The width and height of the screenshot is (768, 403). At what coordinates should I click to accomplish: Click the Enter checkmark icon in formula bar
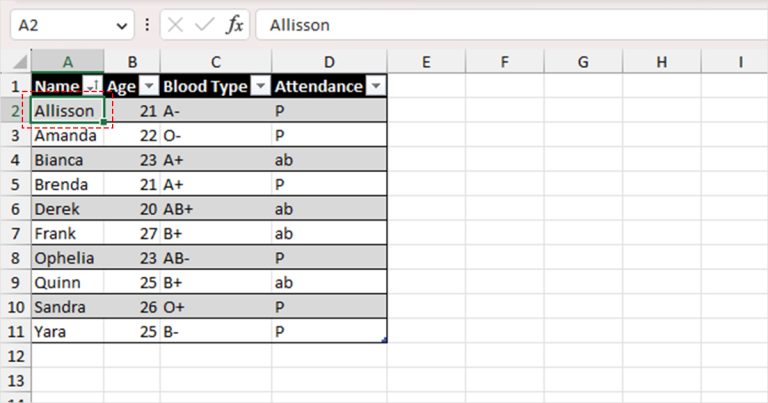coord(204,24)
